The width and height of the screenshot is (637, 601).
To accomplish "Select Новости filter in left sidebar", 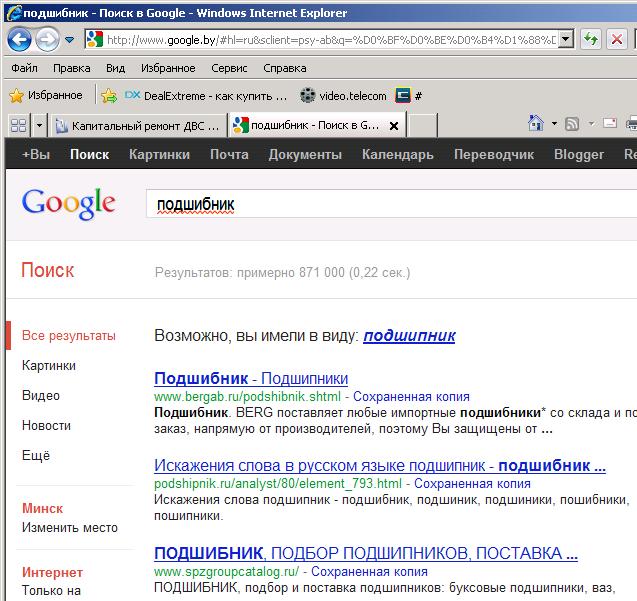I will [x=46, y=425].
